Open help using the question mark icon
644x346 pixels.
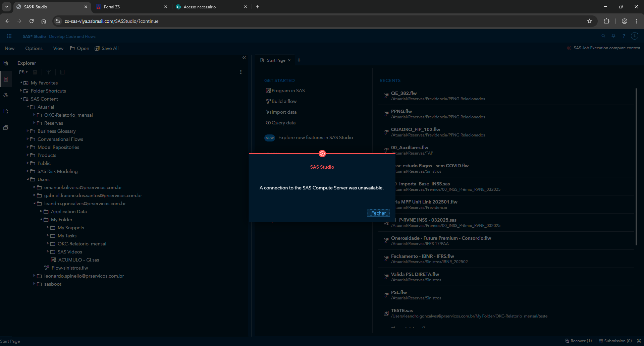[624, 36]
